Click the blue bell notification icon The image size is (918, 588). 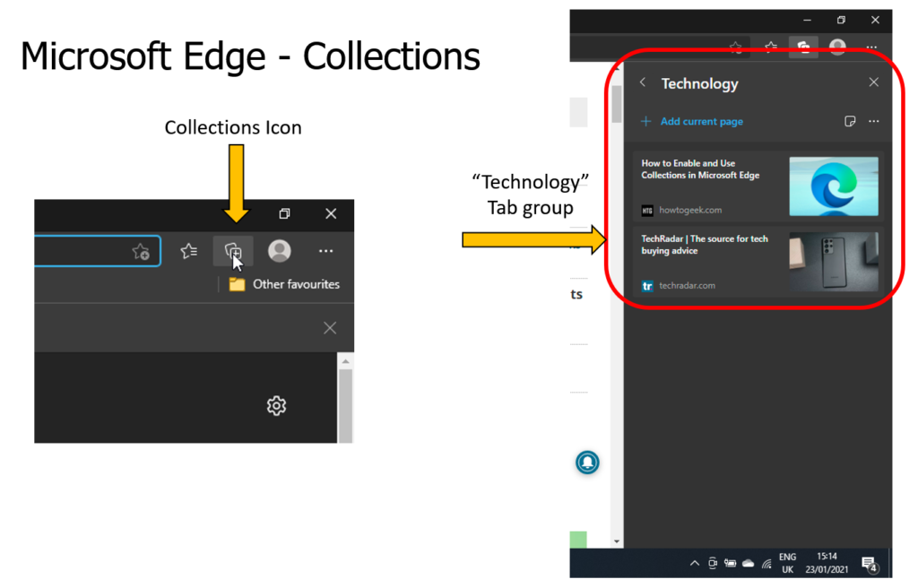click(587, 463)
